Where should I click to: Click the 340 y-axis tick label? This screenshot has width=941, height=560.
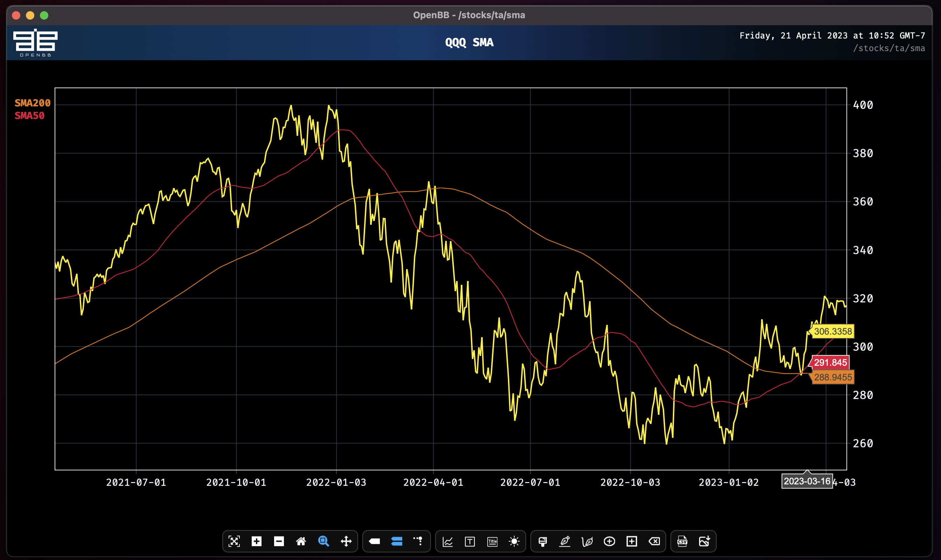pos(863,250)
